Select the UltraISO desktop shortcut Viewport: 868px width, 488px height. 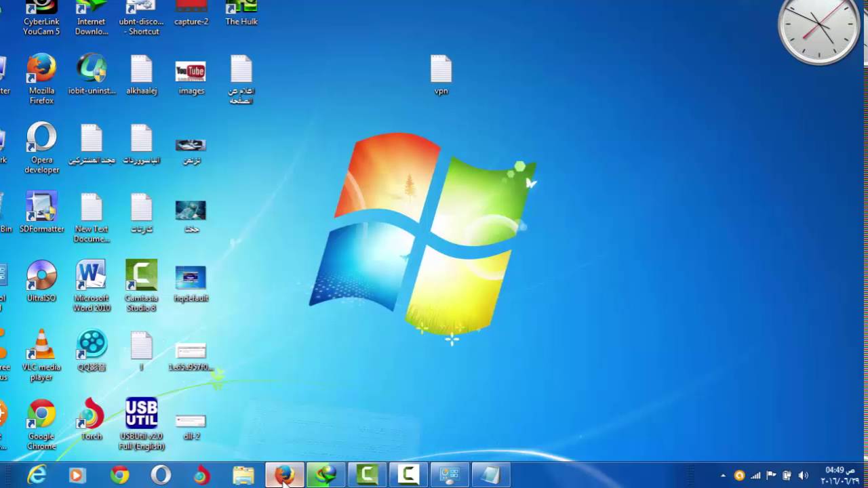point(41,281)
